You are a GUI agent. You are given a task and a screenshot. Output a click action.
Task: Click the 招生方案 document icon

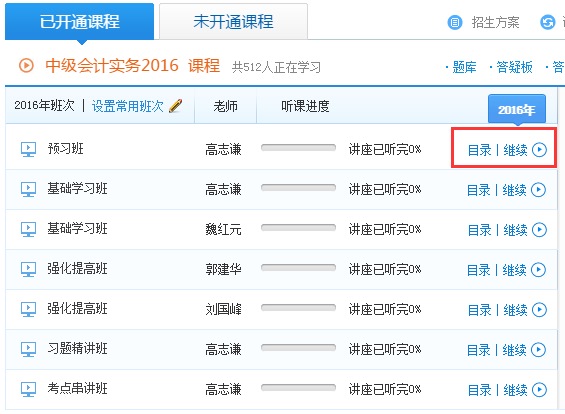pos(455,22)
